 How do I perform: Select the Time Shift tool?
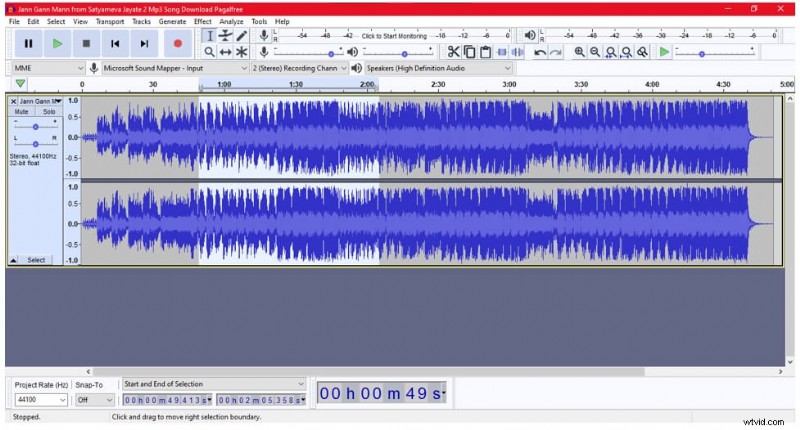(225, 52)
